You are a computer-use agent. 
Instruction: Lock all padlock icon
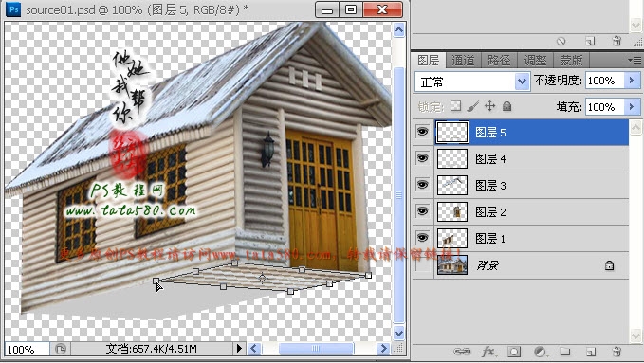click(x=506, y=106)
